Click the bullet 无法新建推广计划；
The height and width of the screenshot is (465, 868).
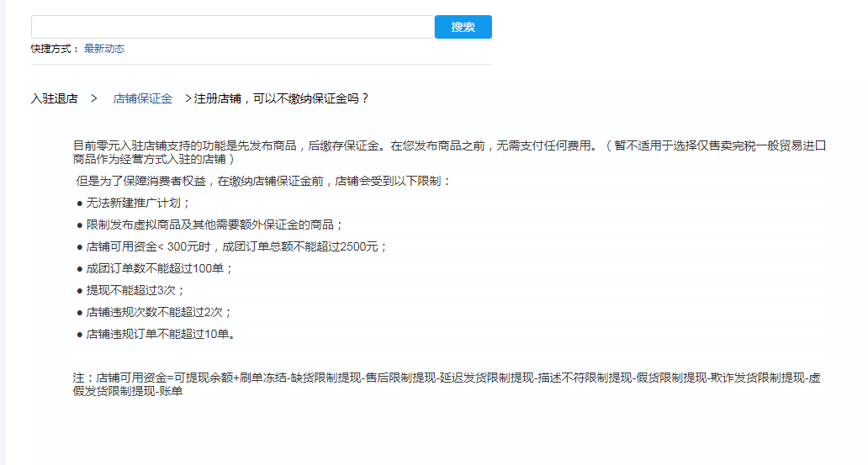click(134, 203)
